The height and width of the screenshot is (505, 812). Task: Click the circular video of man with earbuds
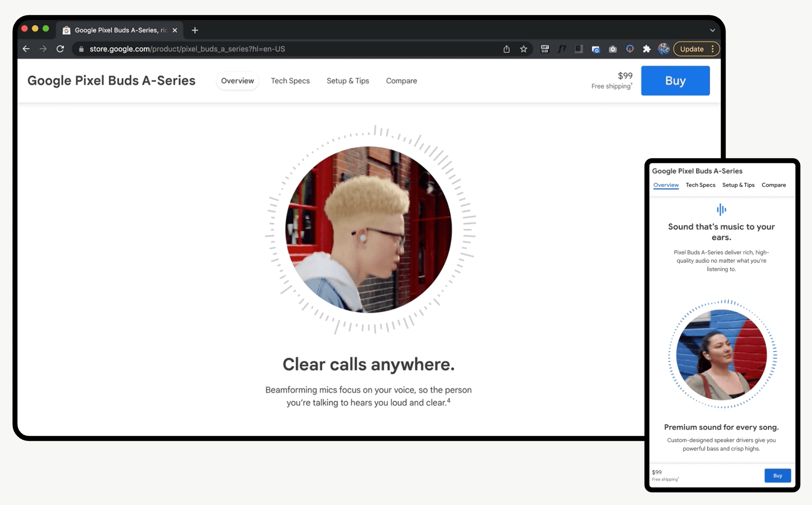coord(369,230)
